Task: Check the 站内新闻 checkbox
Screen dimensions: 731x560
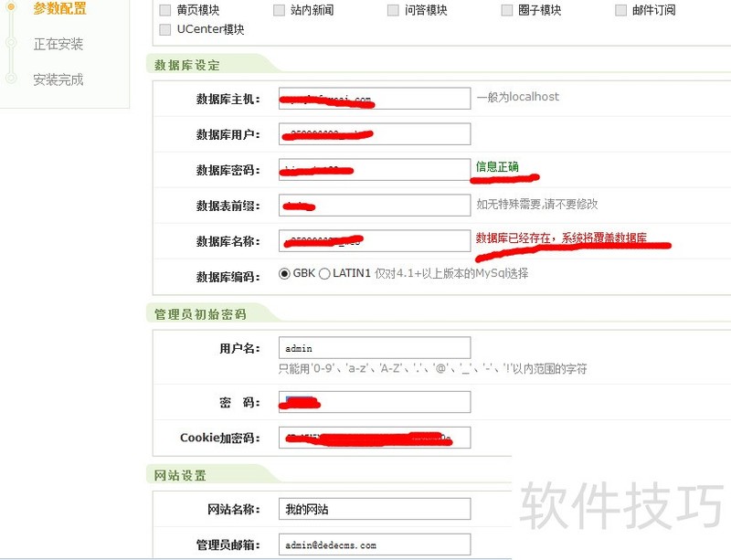Action: pyautogui.click(x=279, y=10)
